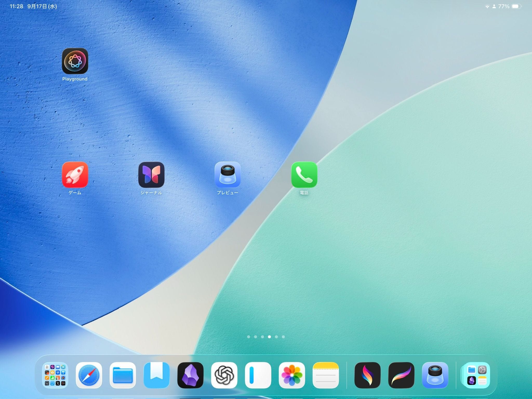The image size is (532, 399).
Task: Open the Files app in dock
Action: [123, 375]
